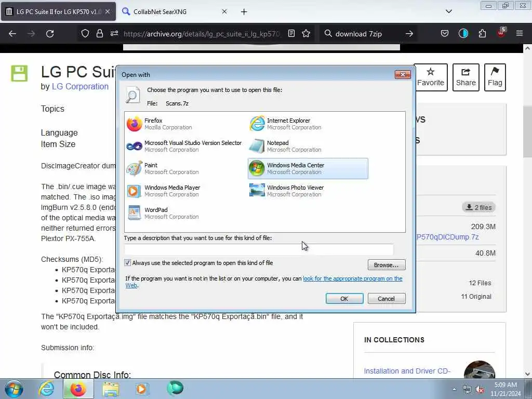Viewport: 532px width, 399px height.
Task: Close the CollabNet SearXNG tab
Action: click(x=224, y=12)
